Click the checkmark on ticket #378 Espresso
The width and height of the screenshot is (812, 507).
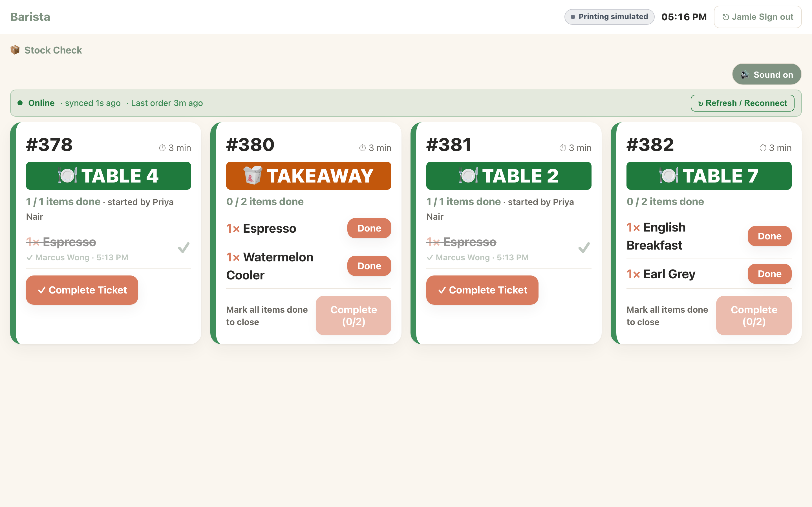[184, 248]
